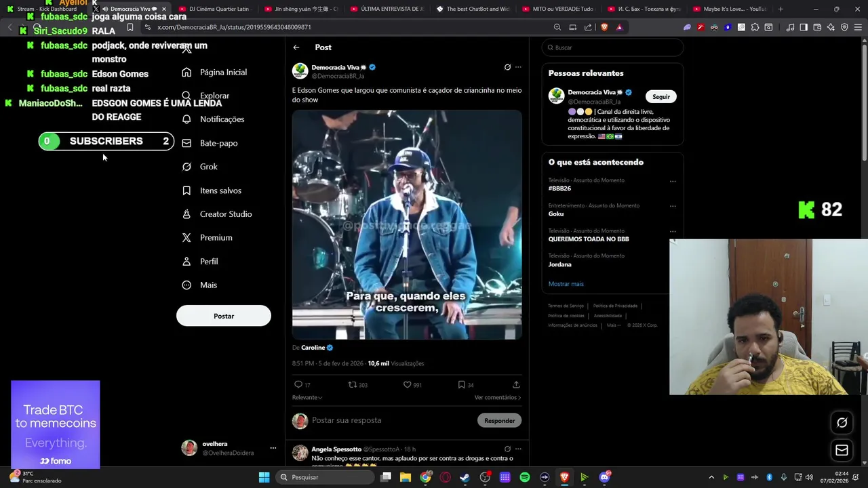Open the browser hamburger menu
Image resolution: width=868 pixels, height=488 pixels.
tap(858, 27)
